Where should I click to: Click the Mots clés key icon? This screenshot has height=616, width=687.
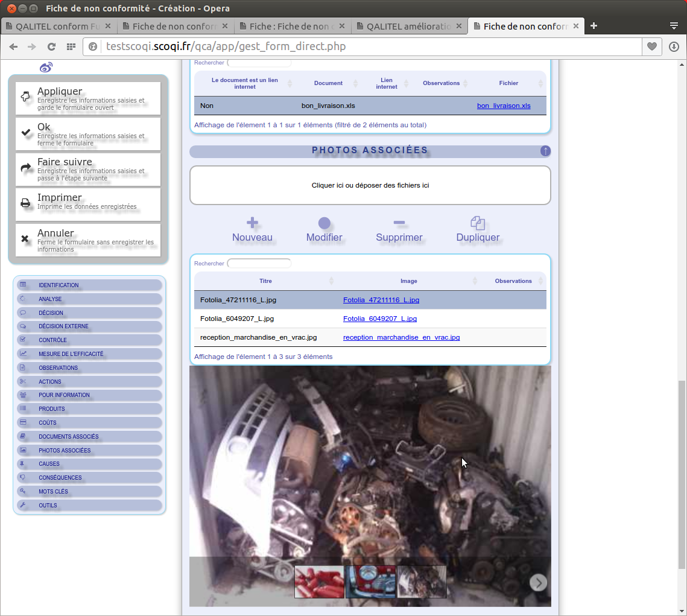click(x=23, y=491)
